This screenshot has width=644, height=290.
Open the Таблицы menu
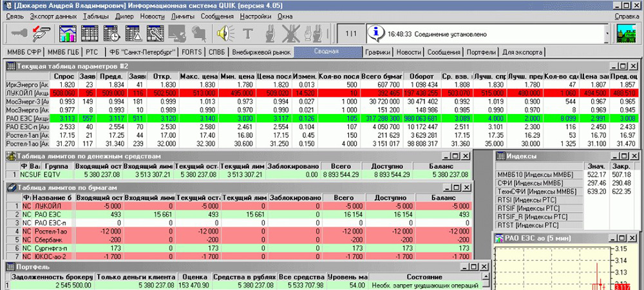96,16
